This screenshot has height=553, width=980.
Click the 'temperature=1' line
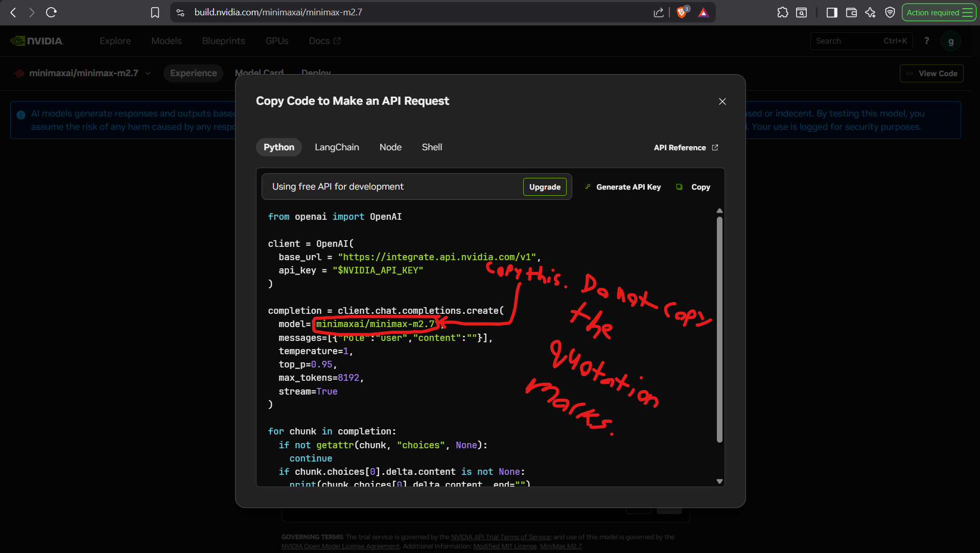[316, 351]
